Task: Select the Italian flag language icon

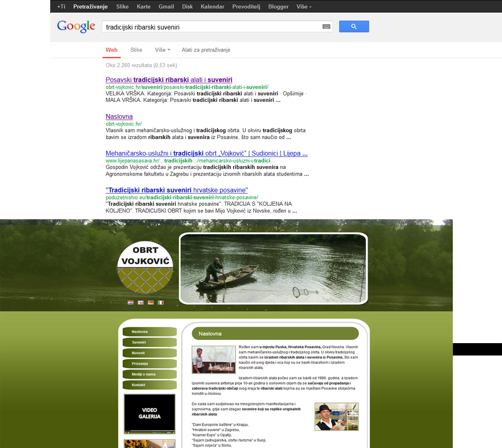Action: point(161,303)
